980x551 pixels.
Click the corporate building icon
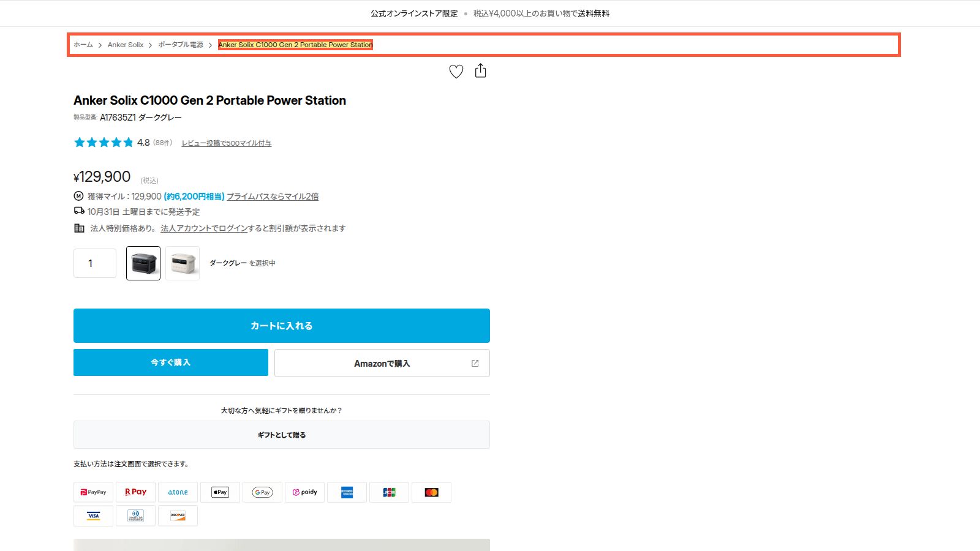[79, 228]
